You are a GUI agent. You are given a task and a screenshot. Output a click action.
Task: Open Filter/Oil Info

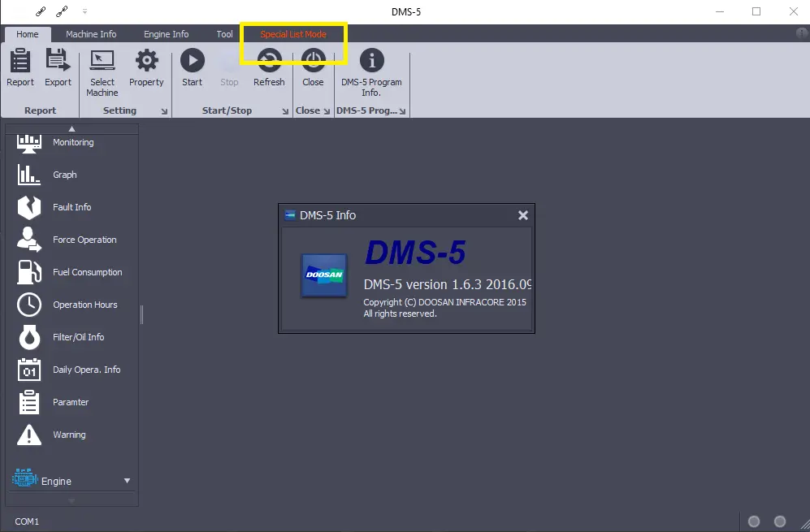coord(71,337)
